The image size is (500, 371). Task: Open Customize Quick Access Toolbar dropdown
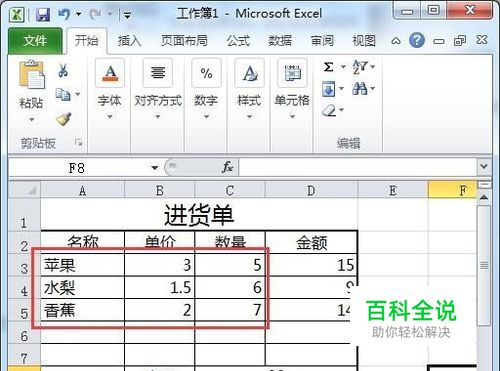(x=127, y=15)
